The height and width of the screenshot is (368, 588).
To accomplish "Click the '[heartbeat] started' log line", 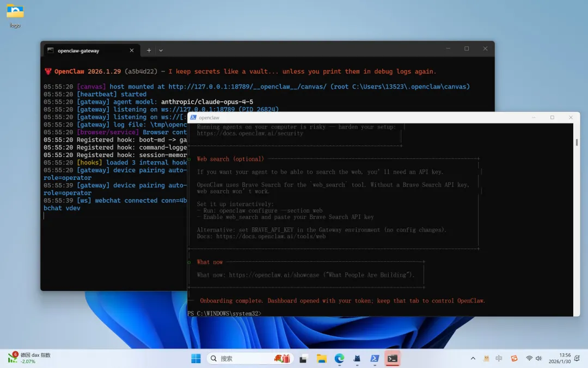I will point(95,94).
